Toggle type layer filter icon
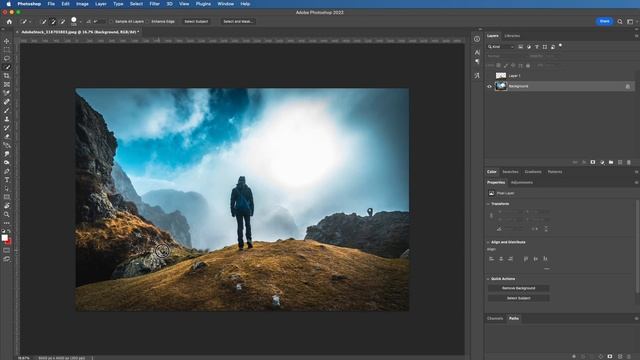The height and width of the screenshot is (360, 640). 537,47
